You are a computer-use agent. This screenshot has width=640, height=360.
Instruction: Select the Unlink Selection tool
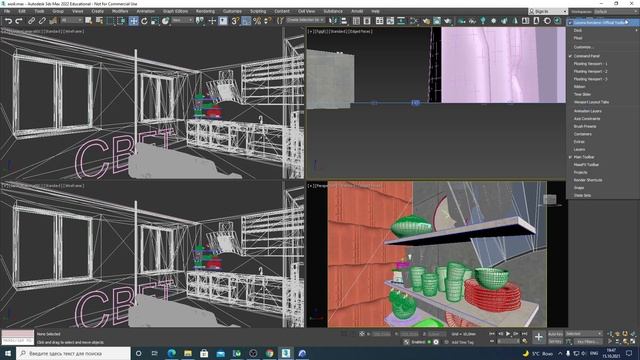pos(42,21)
